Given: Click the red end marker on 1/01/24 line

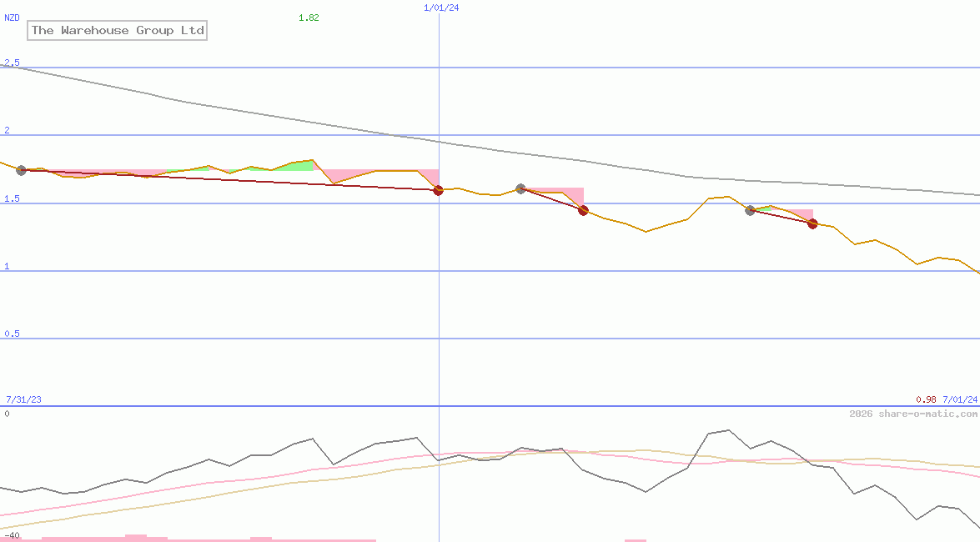Looking at the screenshot, I should click(438, 190).
